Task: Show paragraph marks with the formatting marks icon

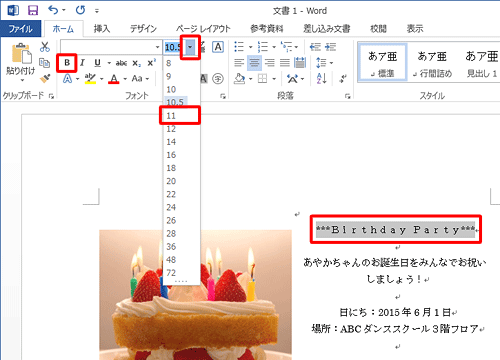Action: point(343,79)
